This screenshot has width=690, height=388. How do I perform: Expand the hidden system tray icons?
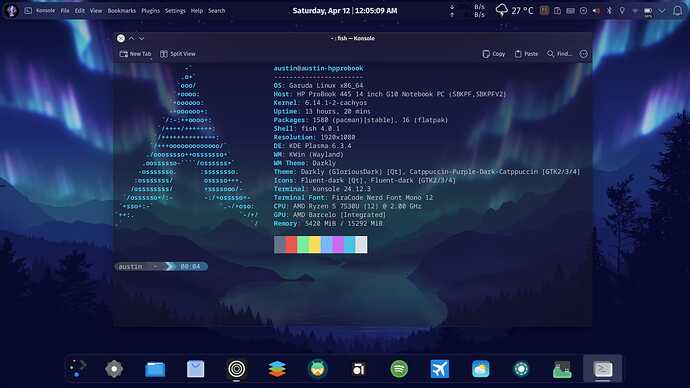point(661,11)
